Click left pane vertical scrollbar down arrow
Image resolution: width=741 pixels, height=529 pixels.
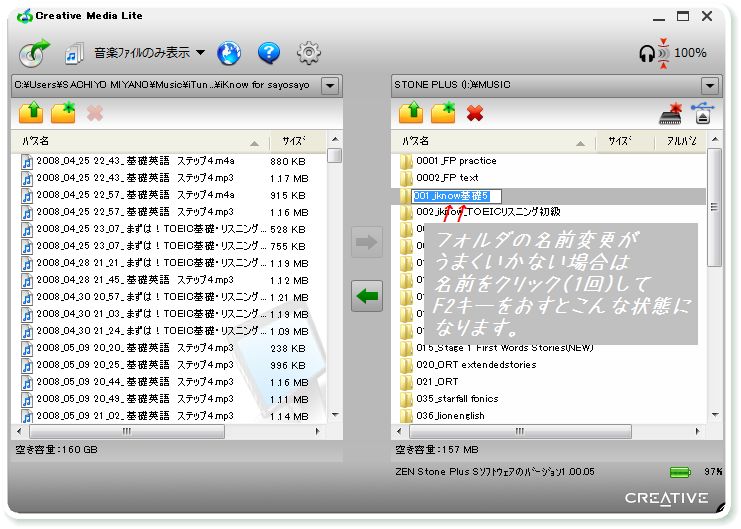click(335, 415)
